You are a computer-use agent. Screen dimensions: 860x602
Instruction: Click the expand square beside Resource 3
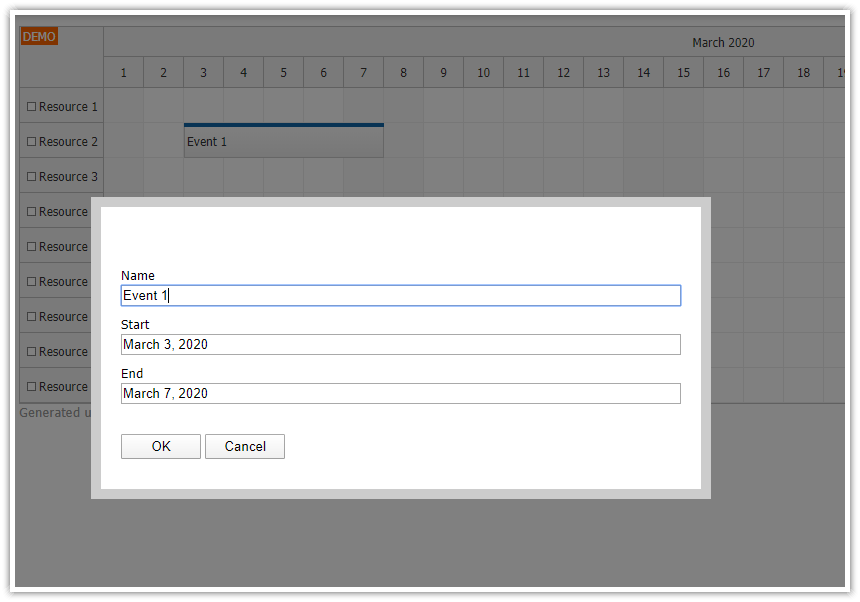point(30,176)
